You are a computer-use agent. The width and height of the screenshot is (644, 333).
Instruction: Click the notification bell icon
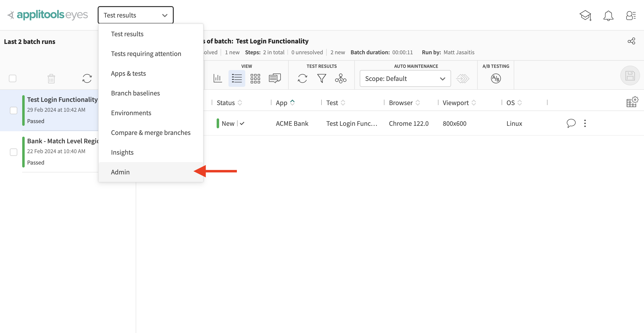608,15
